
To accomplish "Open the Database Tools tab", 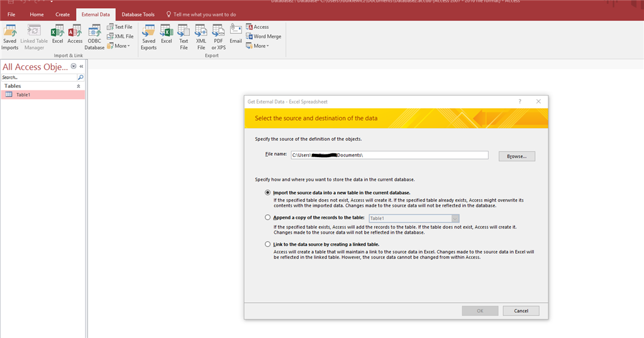I will point(138,14).
